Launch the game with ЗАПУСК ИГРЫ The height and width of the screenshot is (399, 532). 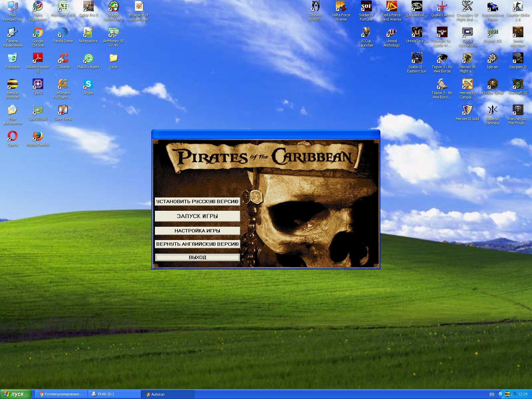point(197,216)
